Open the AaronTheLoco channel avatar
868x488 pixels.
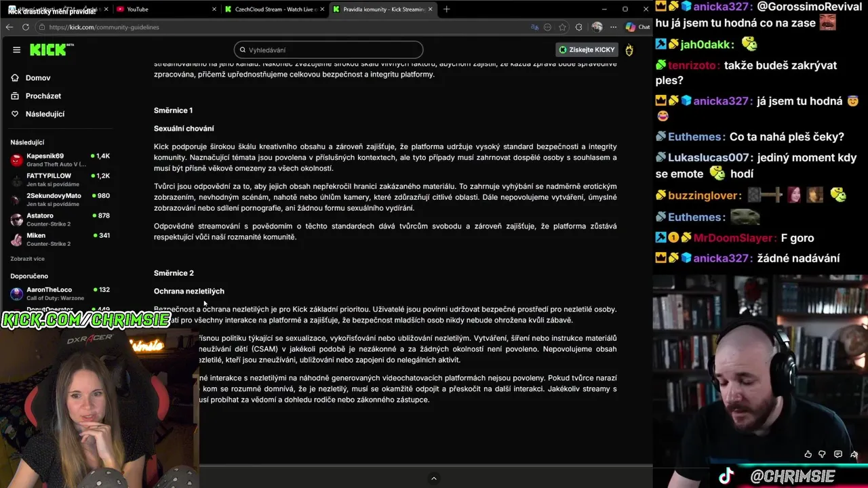17,293
